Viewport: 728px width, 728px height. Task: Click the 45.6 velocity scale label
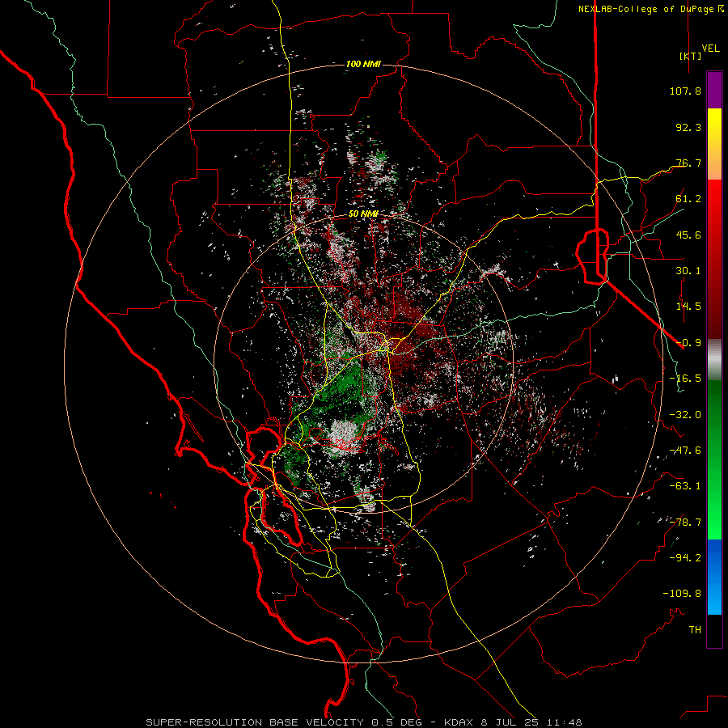point(688,235)
